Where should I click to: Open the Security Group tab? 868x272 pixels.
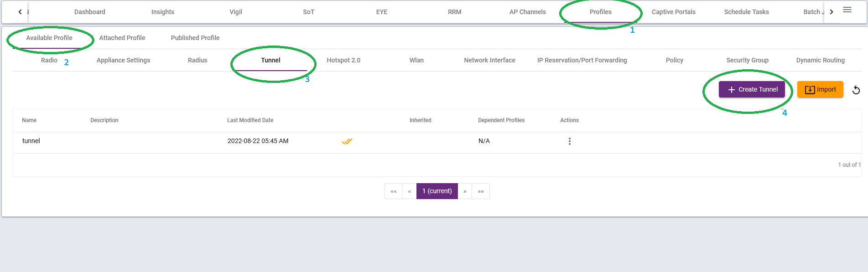747,60
